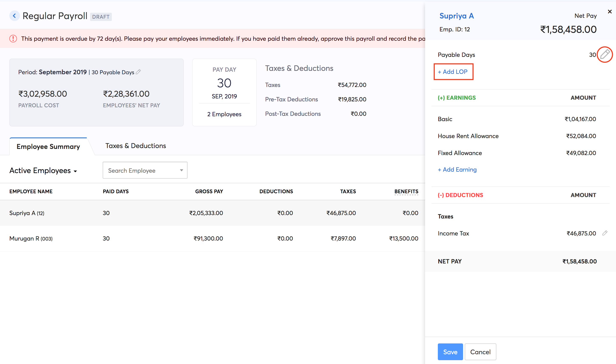Select Employee Summary tab
This screenshot has width=616, height=364.
click(48, 146)
